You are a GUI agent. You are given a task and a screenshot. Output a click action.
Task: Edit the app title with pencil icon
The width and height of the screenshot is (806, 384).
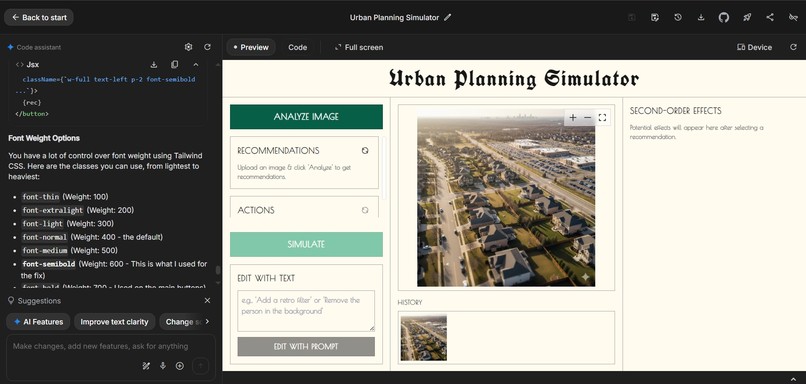pyautogui.click(x=447, y=17)
